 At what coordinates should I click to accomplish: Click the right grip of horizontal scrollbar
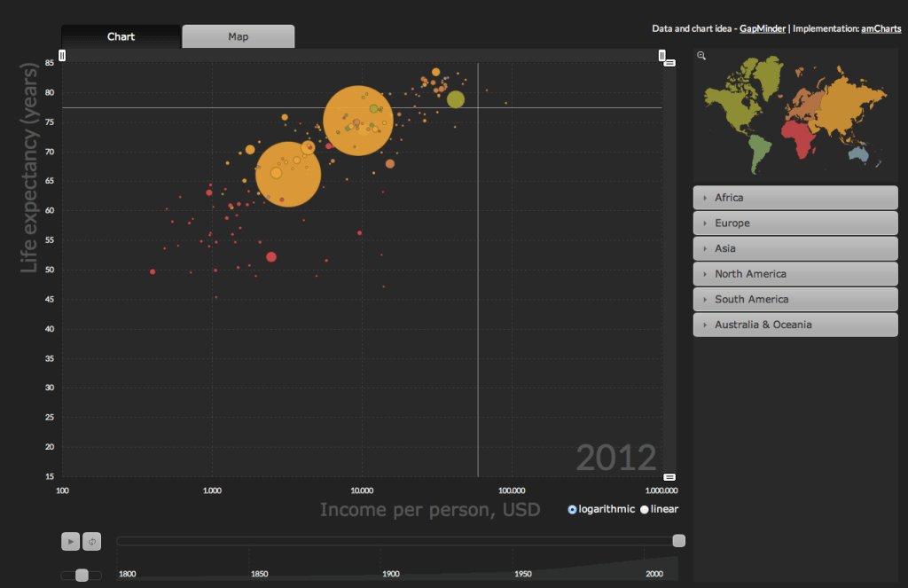point(661,56)
